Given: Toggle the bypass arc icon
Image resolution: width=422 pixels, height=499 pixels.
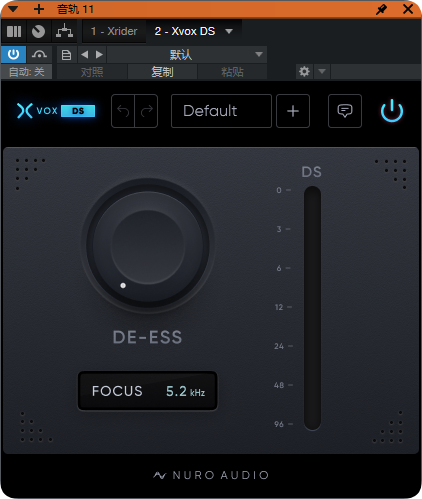Looking at the screenshot, I should click(39, 54).
